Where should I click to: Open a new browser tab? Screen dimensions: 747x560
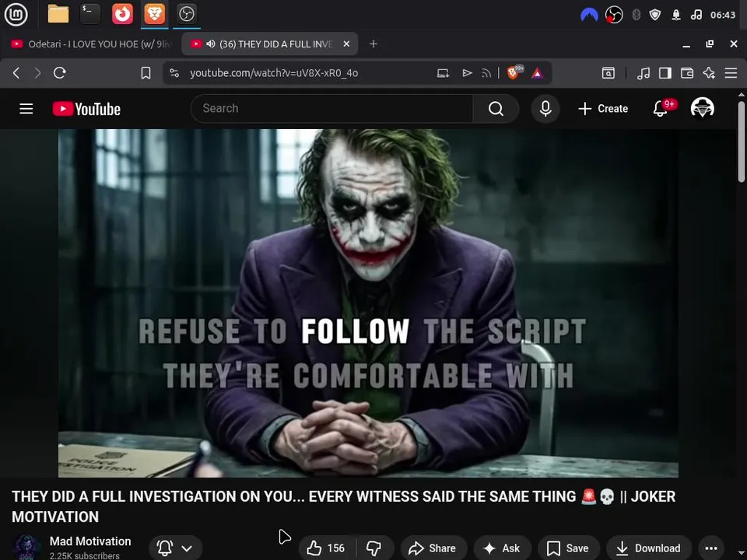[x=373, y=44]
